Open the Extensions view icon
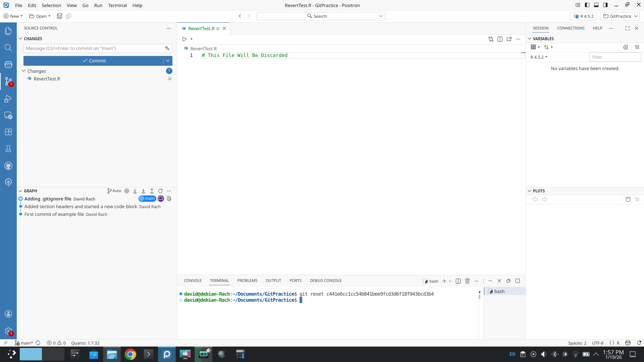Image resolution: width=644 pixels, height=362 pixels. (x=8, y=132)
